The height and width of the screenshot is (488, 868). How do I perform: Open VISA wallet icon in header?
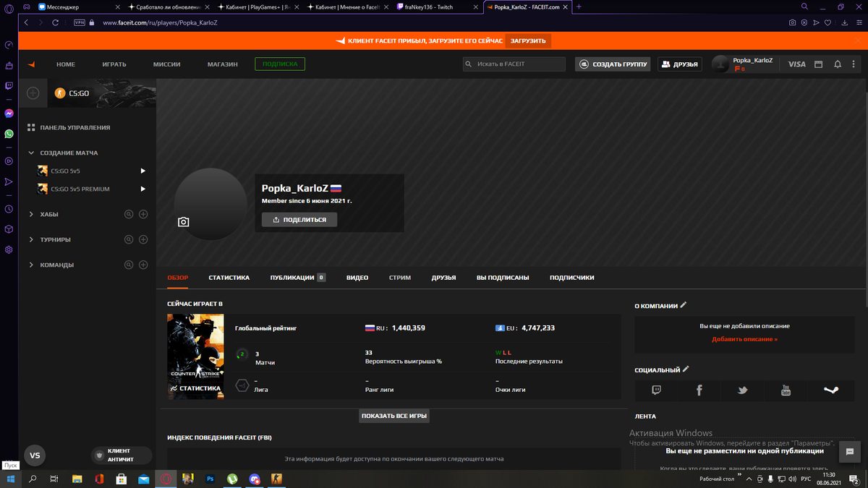click(796, 64)
